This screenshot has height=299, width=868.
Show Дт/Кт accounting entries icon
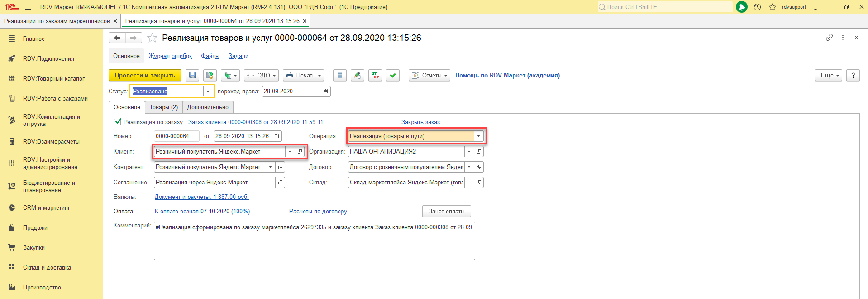pyautogui.click(x=375, y=75)
